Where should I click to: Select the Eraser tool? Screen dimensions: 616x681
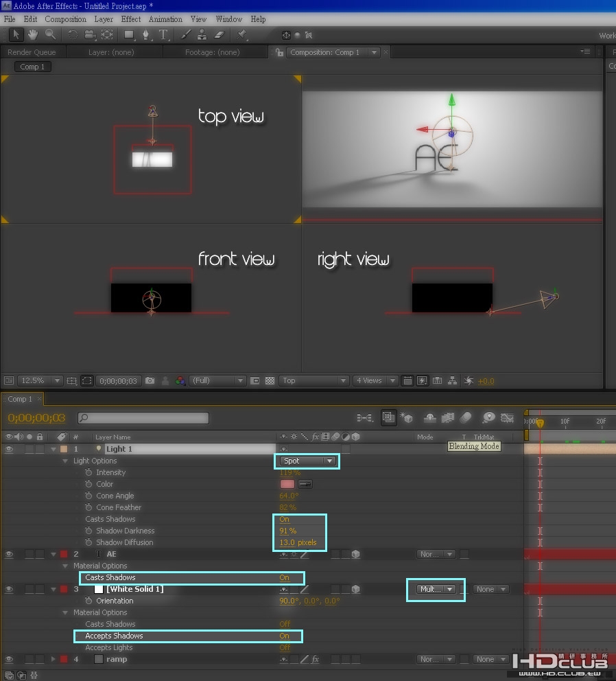tap(220, 35)
